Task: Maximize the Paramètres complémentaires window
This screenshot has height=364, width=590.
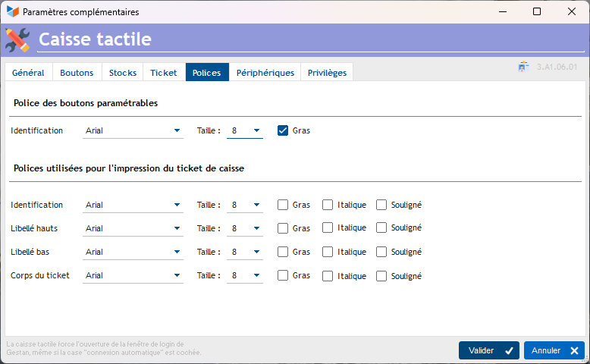Action: coord(536,12)
